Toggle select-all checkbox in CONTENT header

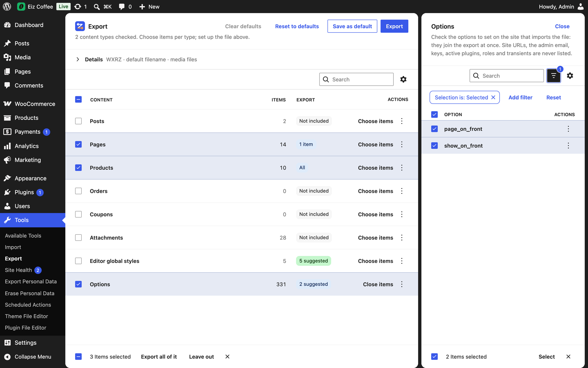click(x=78, y=99)
